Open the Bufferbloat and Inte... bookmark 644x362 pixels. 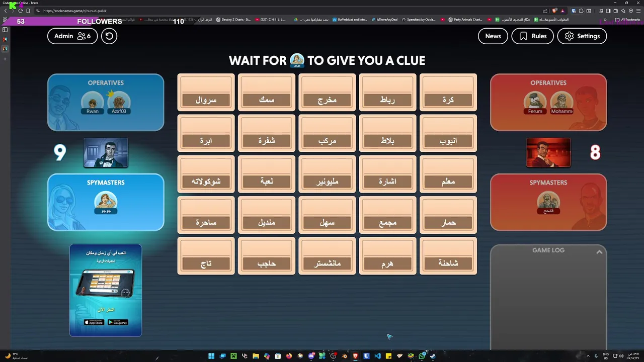point(350,20)
